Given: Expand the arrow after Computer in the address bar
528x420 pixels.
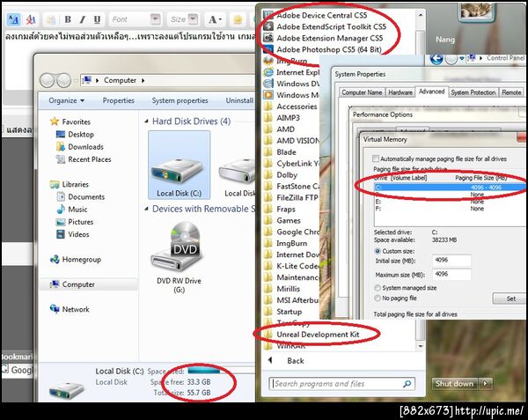Looking at the screenshot, I should (x=143, y=80).
